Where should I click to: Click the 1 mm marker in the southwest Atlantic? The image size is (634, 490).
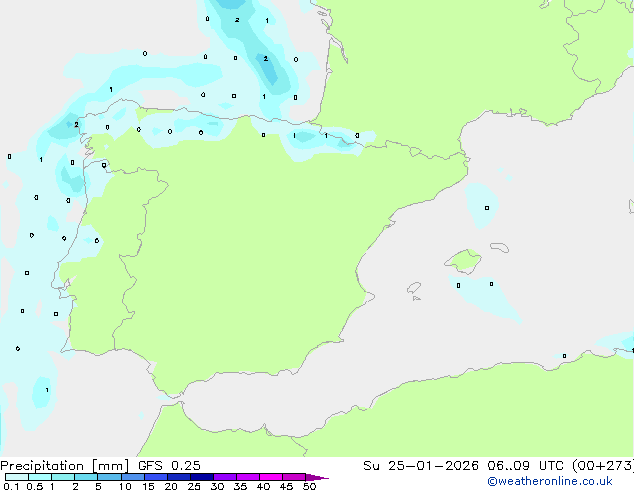(47, 390)
